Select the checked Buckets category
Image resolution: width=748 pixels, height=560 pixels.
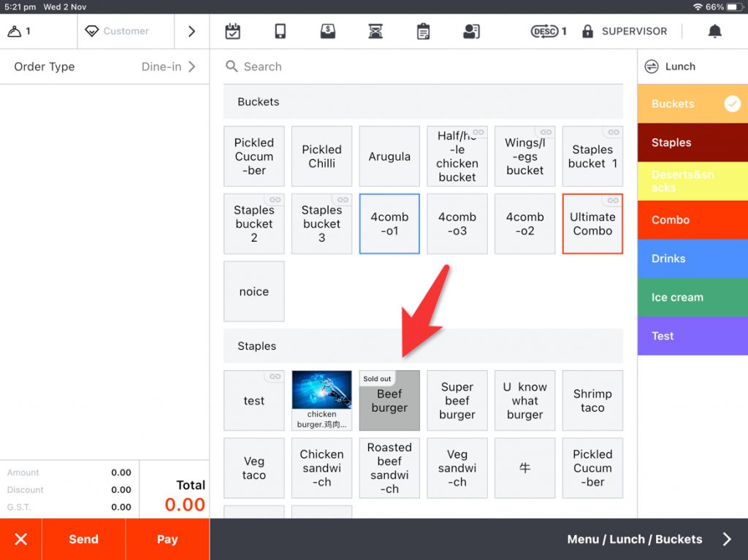coord(692,104)
